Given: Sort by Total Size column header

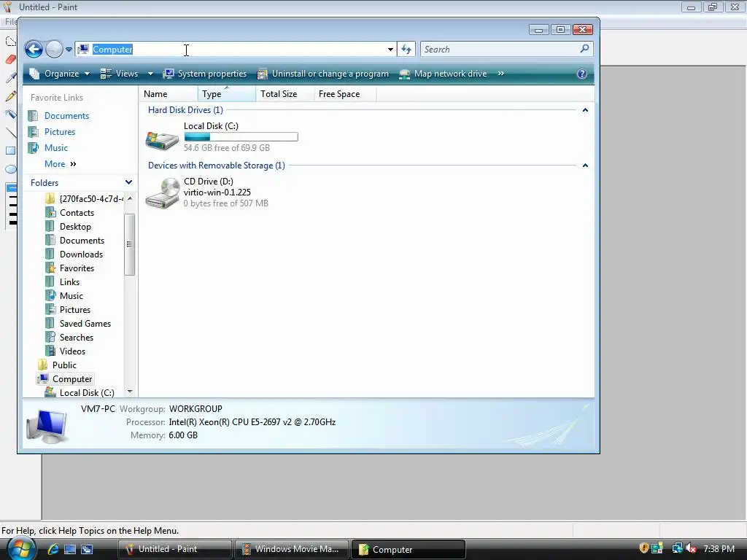Looking at the screenshot, I should click(x=285, y=94).
